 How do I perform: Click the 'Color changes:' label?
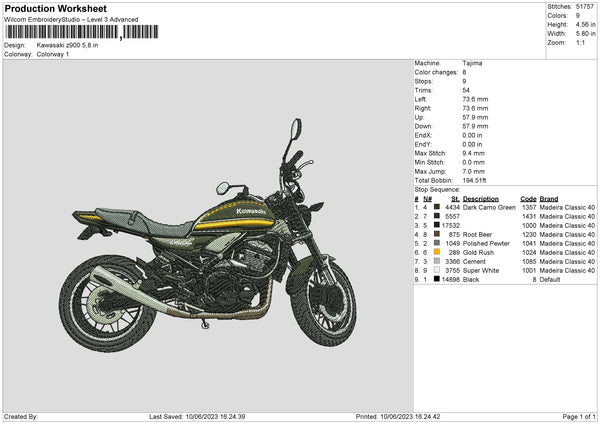click(436, 72)
